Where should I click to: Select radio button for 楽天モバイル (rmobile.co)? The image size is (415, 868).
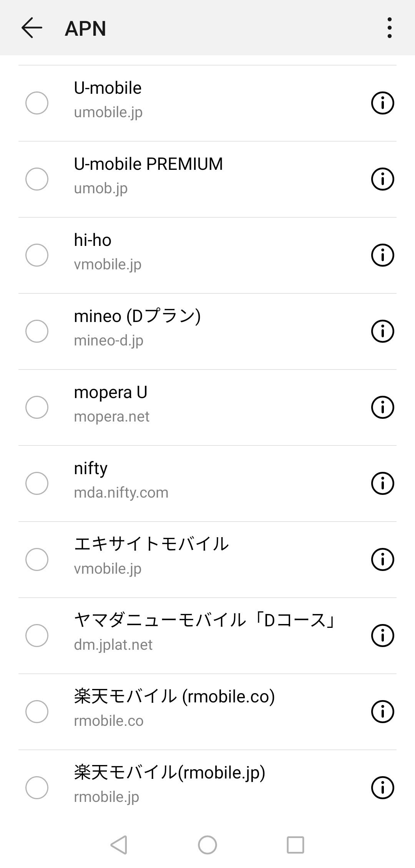point(37,712)
